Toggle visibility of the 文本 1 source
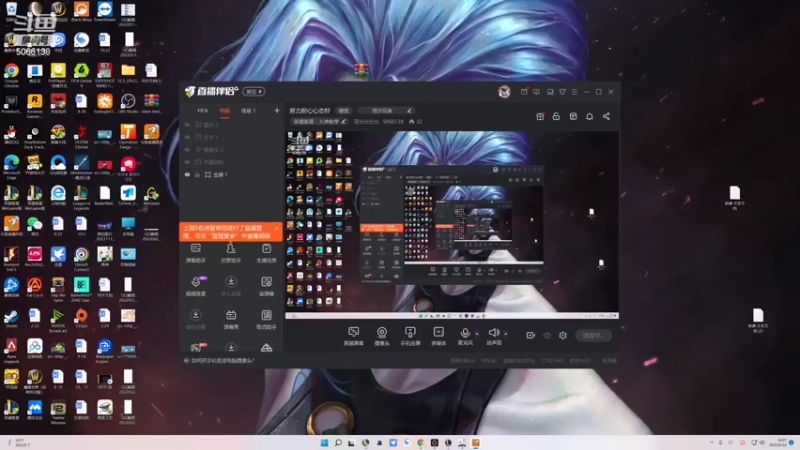The image size is (800, 450). [x=187, y=137]
